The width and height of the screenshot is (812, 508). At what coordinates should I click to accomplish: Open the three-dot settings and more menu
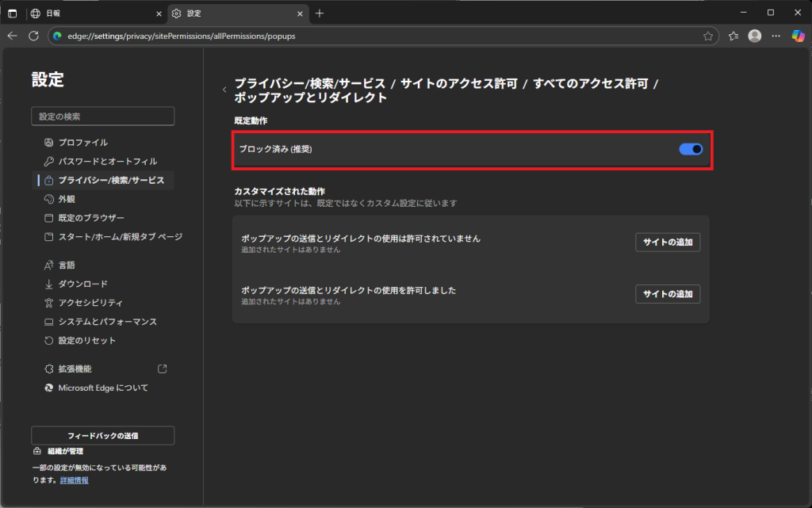click(776, 36)
